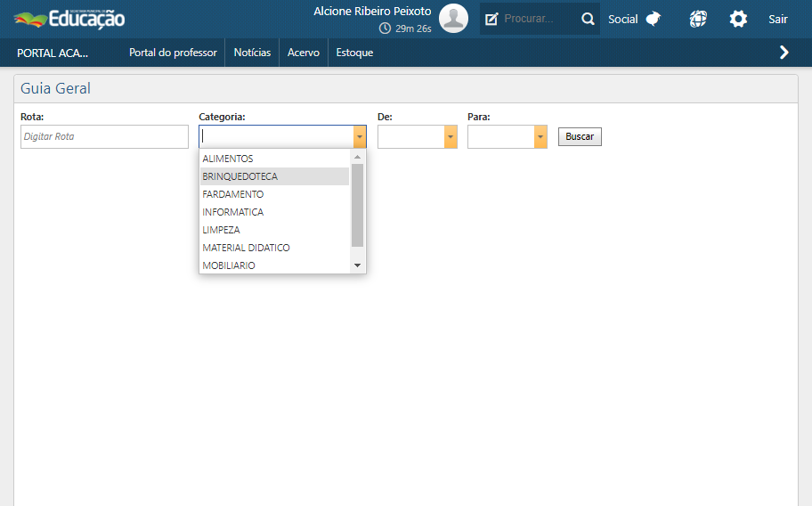
Task: Click the user profile avatar icon
Action: 453,19
